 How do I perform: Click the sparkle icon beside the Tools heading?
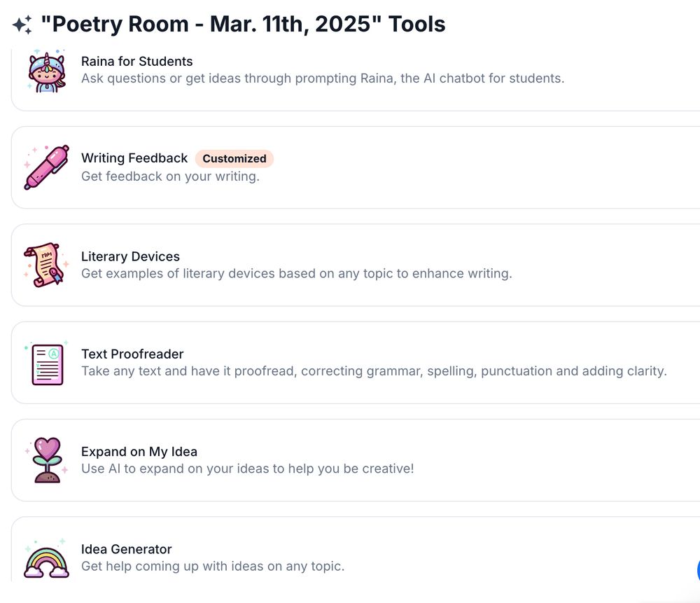pyautogui.click(x=22, y=25)
